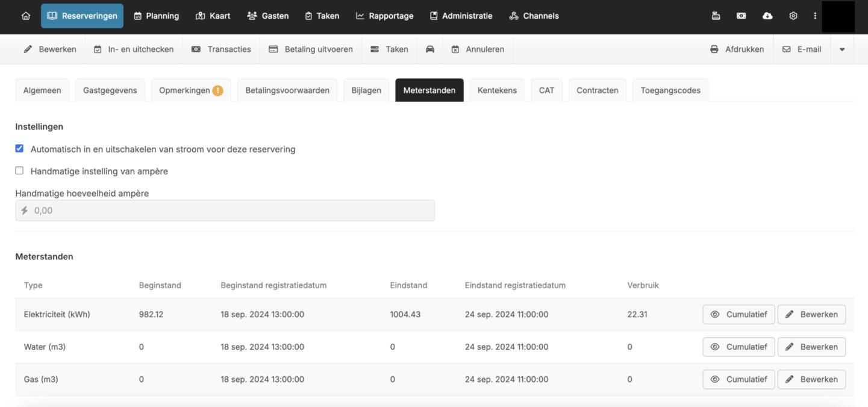Click Betaling uitvoeren in the toolbar
Screen dimensions: 868x407
(311, 49)
